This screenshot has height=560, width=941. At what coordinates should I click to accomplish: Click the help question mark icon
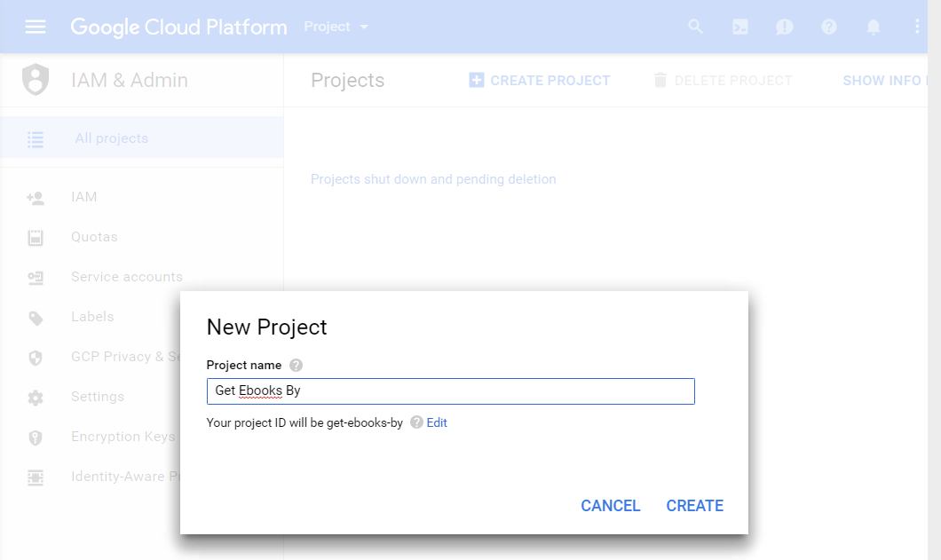coord(828,27)
